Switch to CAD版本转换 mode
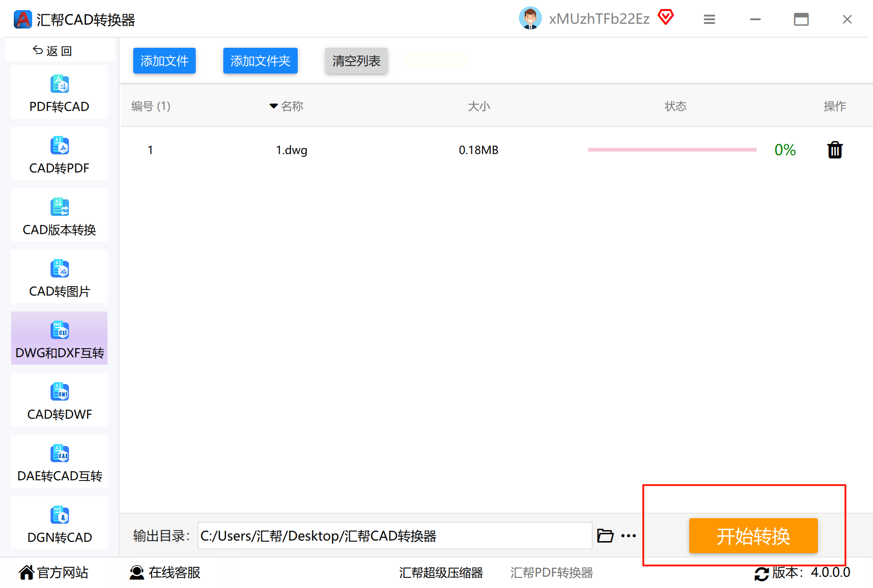873x588 pixels. [x=59, y=215]
